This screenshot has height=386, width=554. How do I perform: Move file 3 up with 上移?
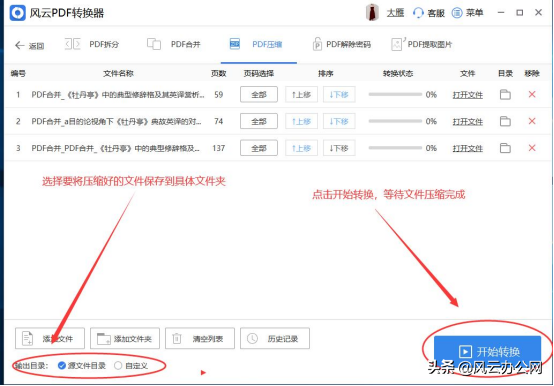[x=301, y=148]
